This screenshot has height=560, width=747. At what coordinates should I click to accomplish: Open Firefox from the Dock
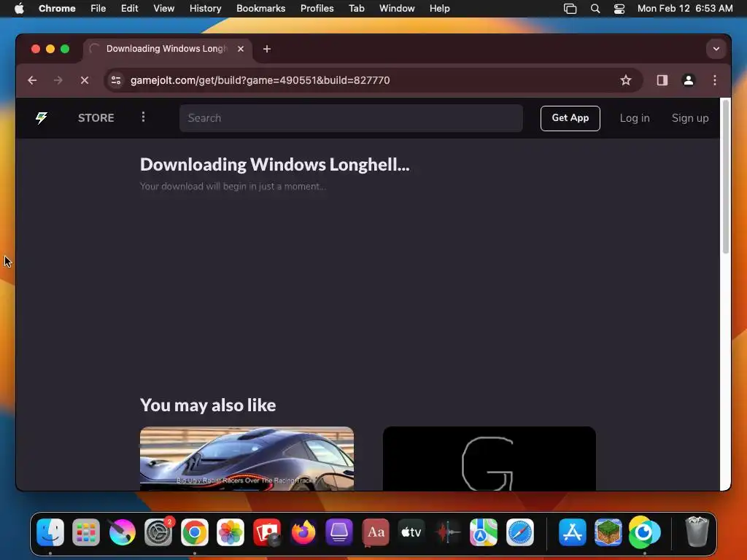[x=303, y=532]
